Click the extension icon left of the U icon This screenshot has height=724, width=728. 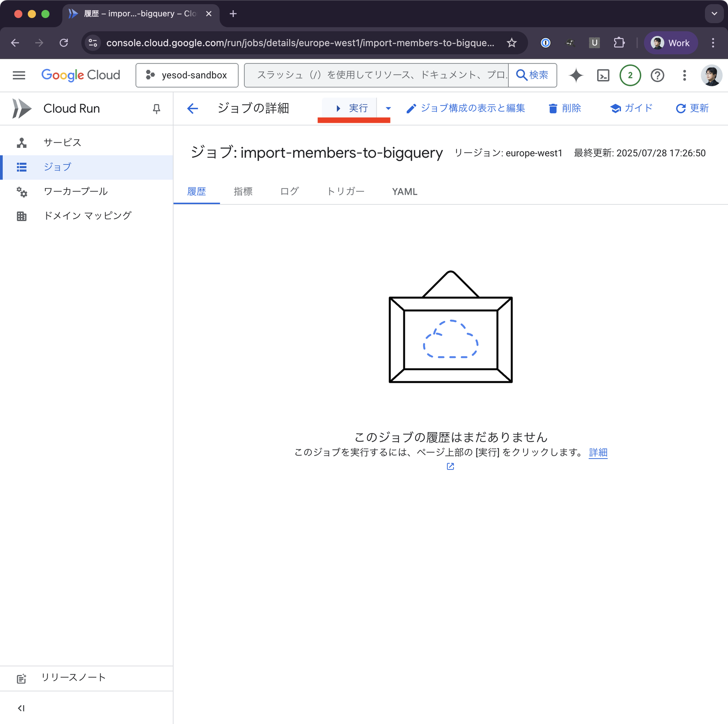point(570,43)
